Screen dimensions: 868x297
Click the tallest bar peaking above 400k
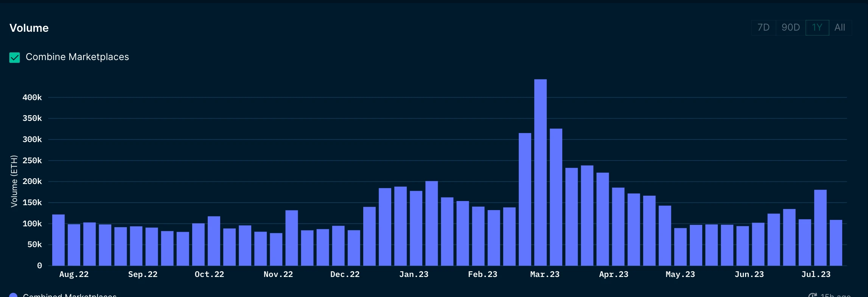[x=540, y=172]
